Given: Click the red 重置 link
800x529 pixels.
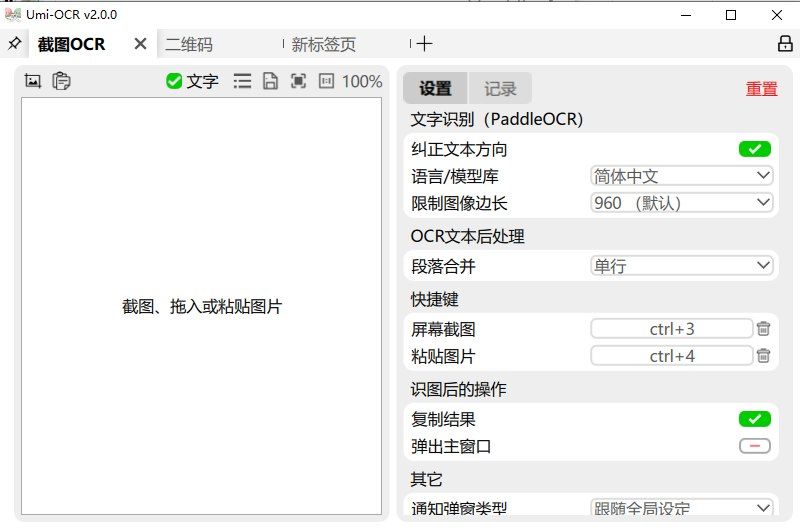Looking at the screenshot, I should pyautogui.click(x=761, y=88).
